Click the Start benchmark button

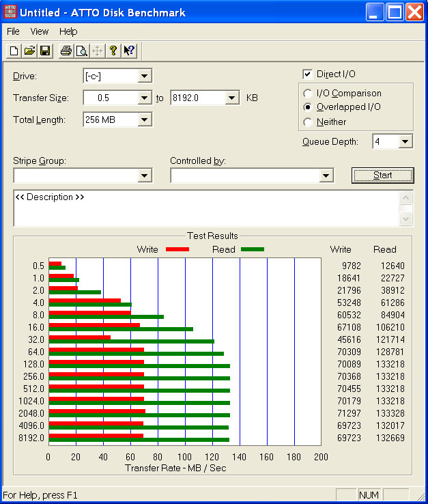(383, 176)
